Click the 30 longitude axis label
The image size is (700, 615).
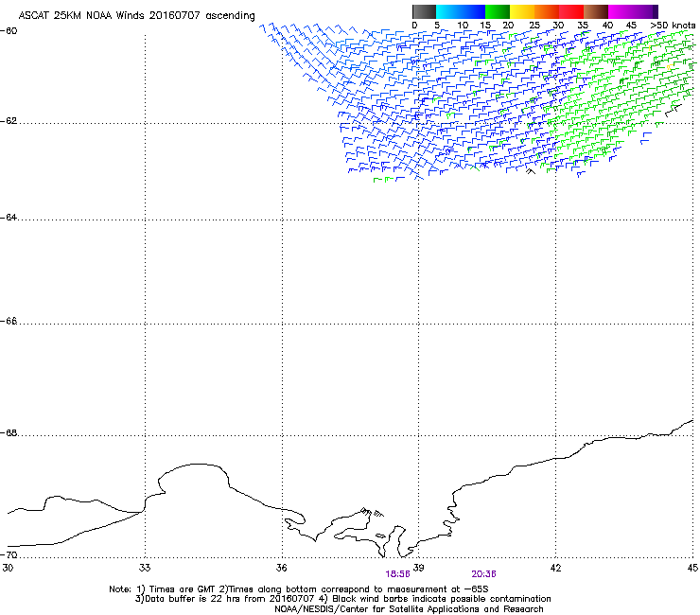coord(8,568)
